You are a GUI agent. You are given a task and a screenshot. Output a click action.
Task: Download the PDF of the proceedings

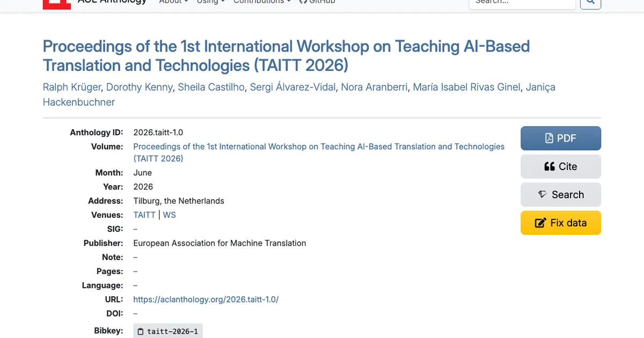tap(561, 138)
